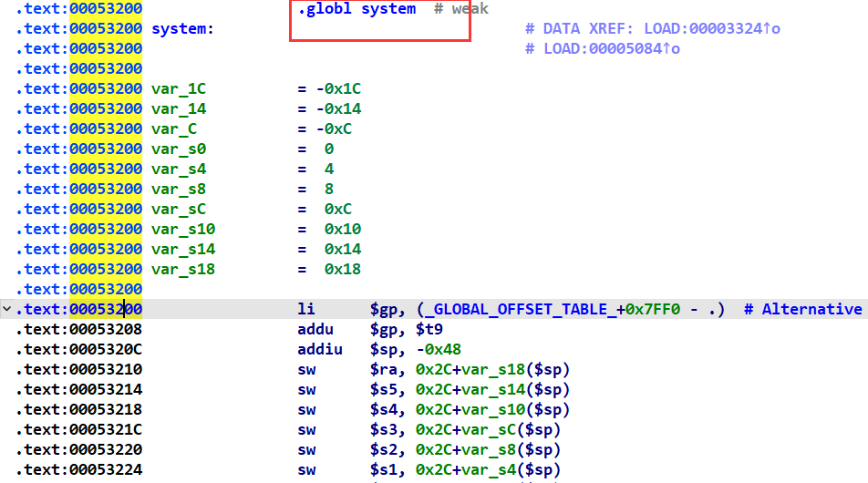Viewport: 868px width, 483px height.
Task: Click the -0x14 offset value
Action: click(x=338, y=109)
